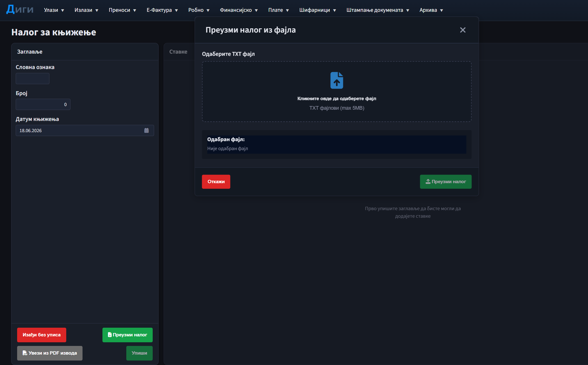The image size is (588, 365).
Task: Expand the Архива dropdown
Action: pos(431,10)
